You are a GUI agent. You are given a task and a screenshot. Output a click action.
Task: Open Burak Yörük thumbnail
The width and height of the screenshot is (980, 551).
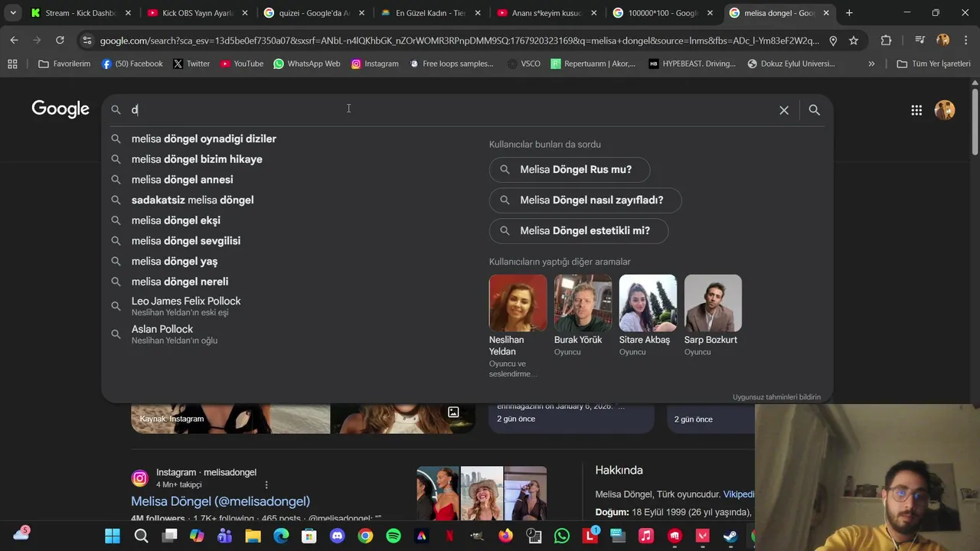click(x=583, y=303)
